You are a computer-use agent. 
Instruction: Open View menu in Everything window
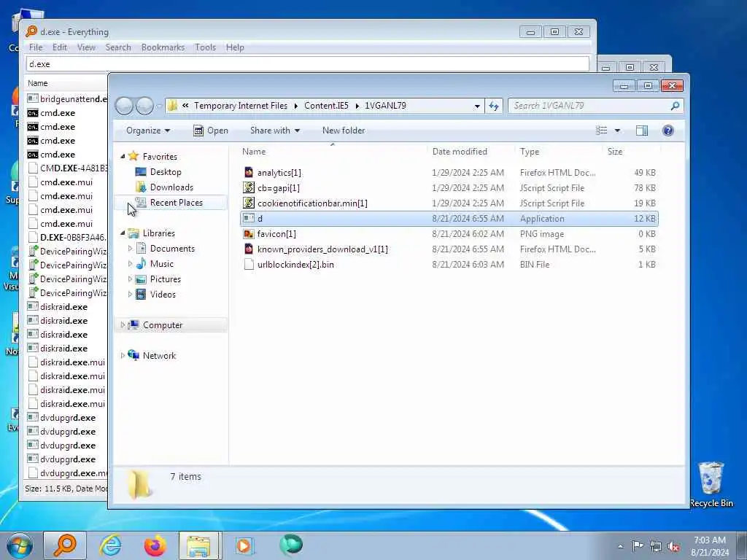pyautogui.click(x=86, y=47)
